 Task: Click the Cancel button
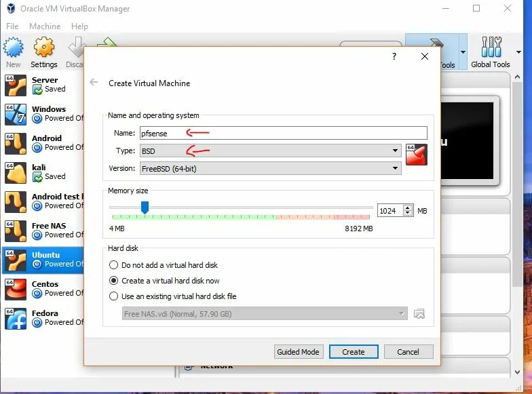tap(408, 351)
